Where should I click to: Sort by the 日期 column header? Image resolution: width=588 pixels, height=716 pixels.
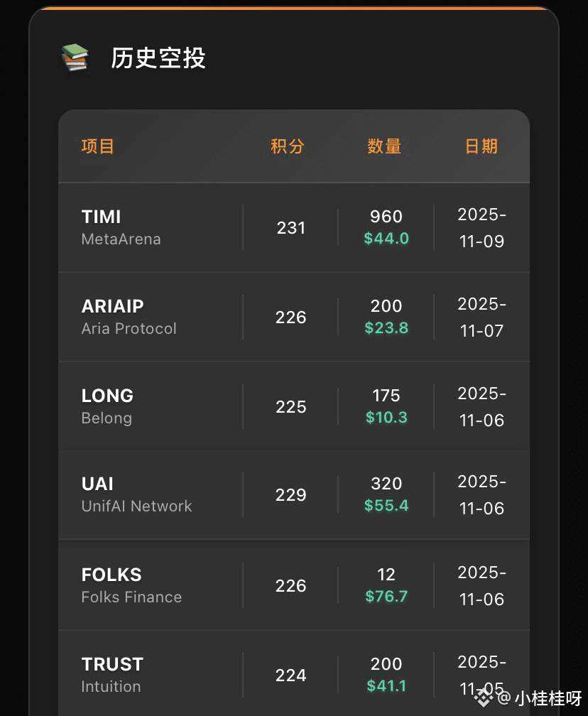coord(481,146)
